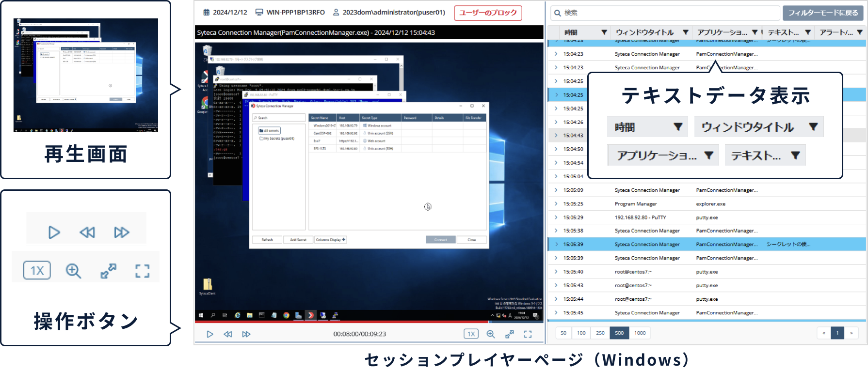This screenshot has height=370, width=868.
Task: Expand the 15:05:29 PuTTY row
Action: coord(556,217)
